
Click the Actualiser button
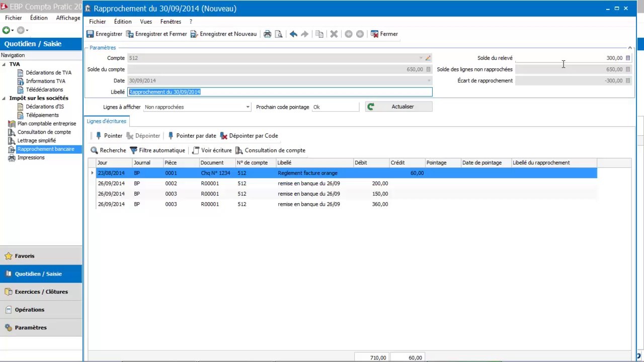tap(398, 107)
